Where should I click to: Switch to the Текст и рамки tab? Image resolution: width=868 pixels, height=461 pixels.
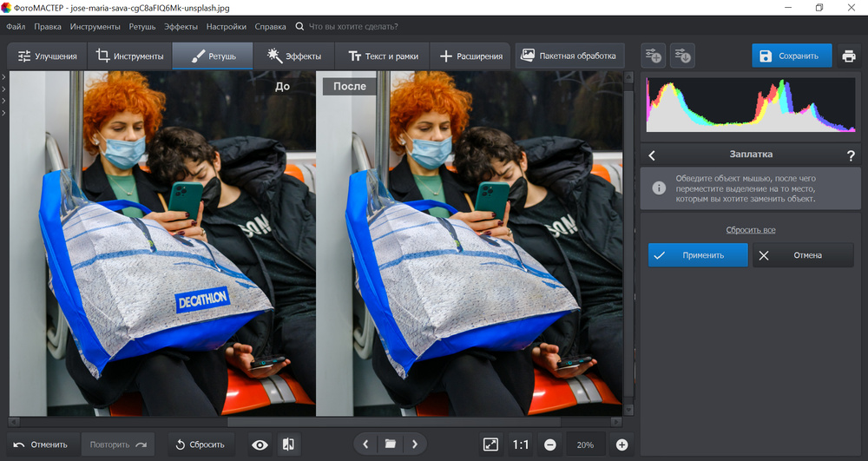383,56
